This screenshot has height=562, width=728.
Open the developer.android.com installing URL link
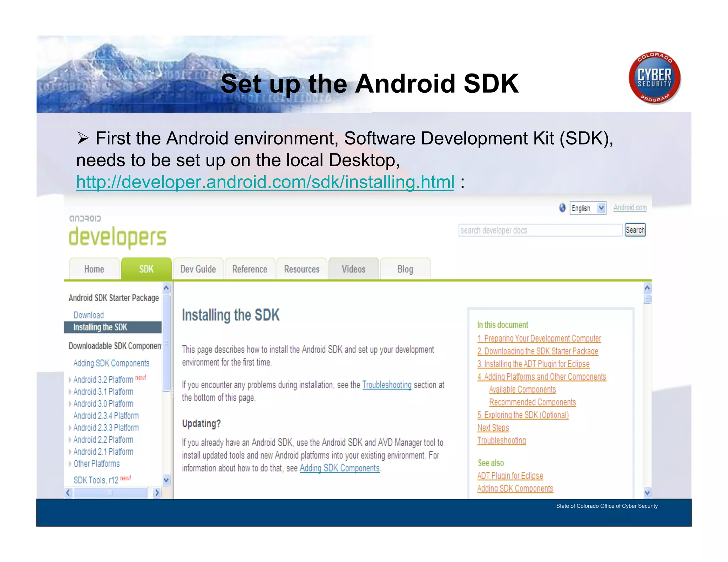[265, 182]
